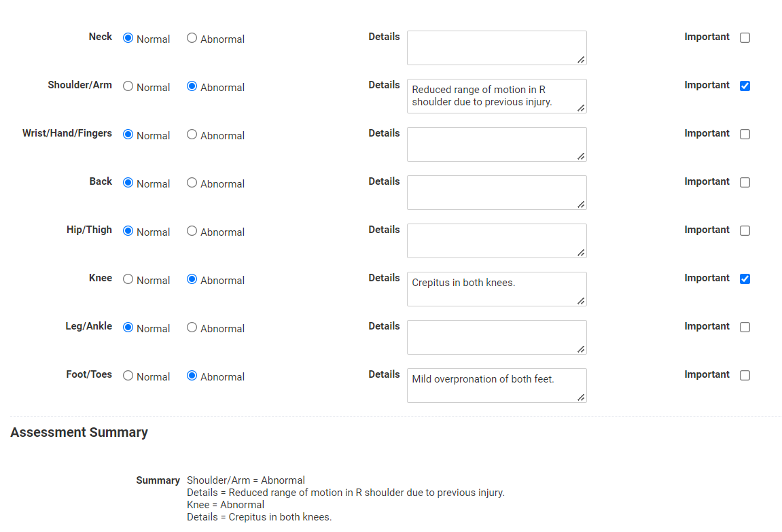Edit Shoulder/Arm details about reduced motion
Viewport: 782px width, 532px height.
[497, 96]
